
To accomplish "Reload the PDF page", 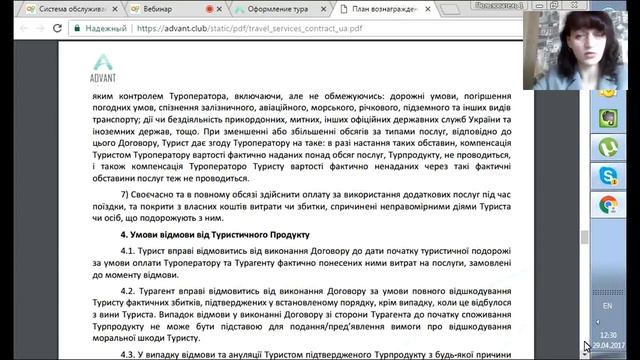I will (x=57, y=28).
